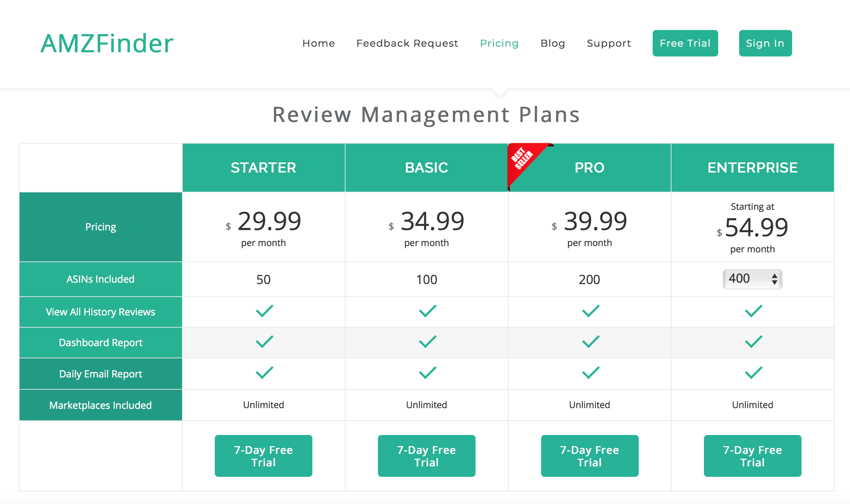Click the Starter ASINs value 50
850x504 pixels.
coord(264,280)
